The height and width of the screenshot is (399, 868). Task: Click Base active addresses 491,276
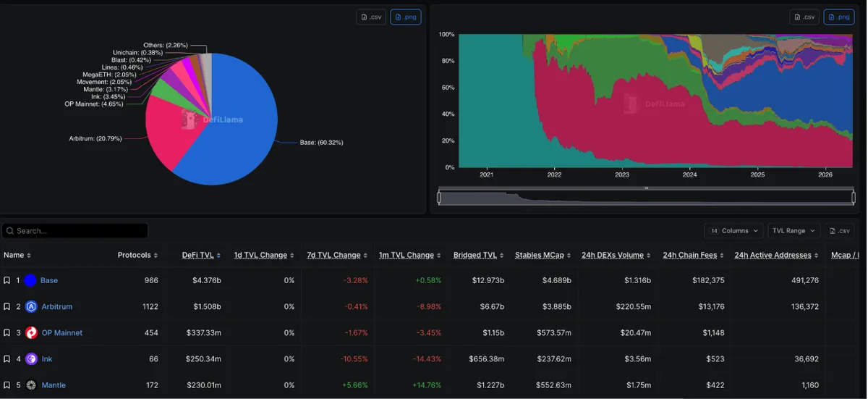pos(804,280)
